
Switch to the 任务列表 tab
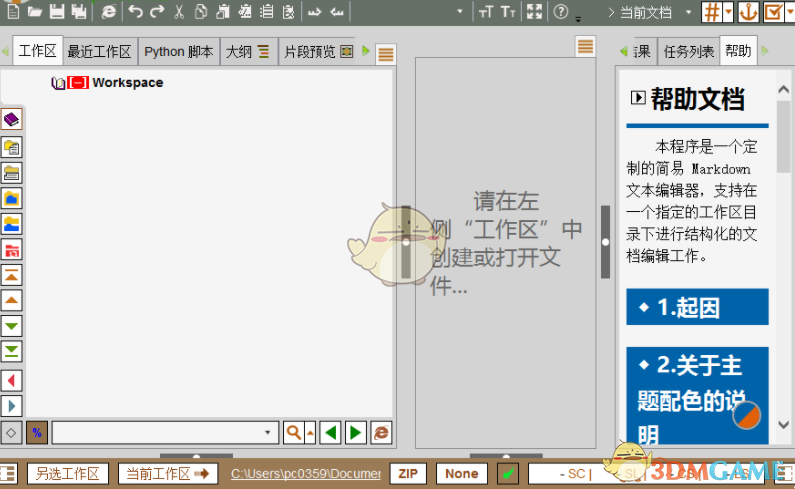tap(689, 51)
